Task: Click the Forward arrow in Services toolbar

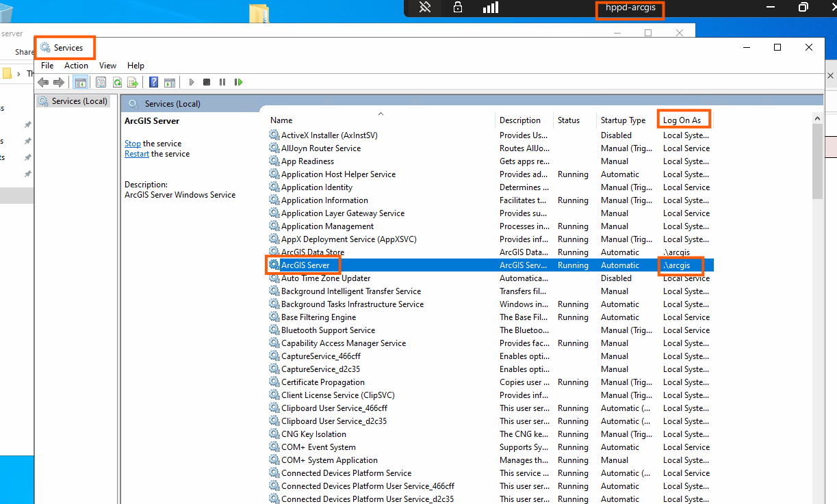Action: 59,82
